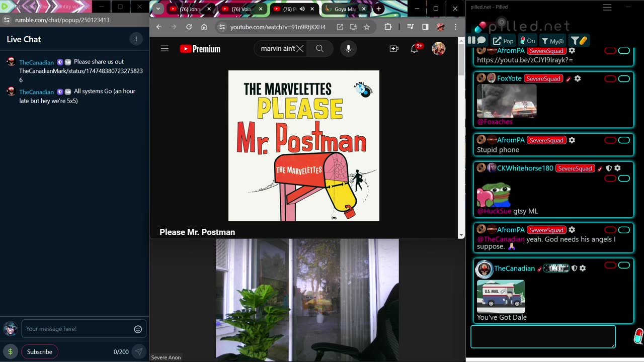The image size is (644, 362).
Task: Open the emoji picker in Rumble chat
Action: pyautogui.click(x=138, y=329)
